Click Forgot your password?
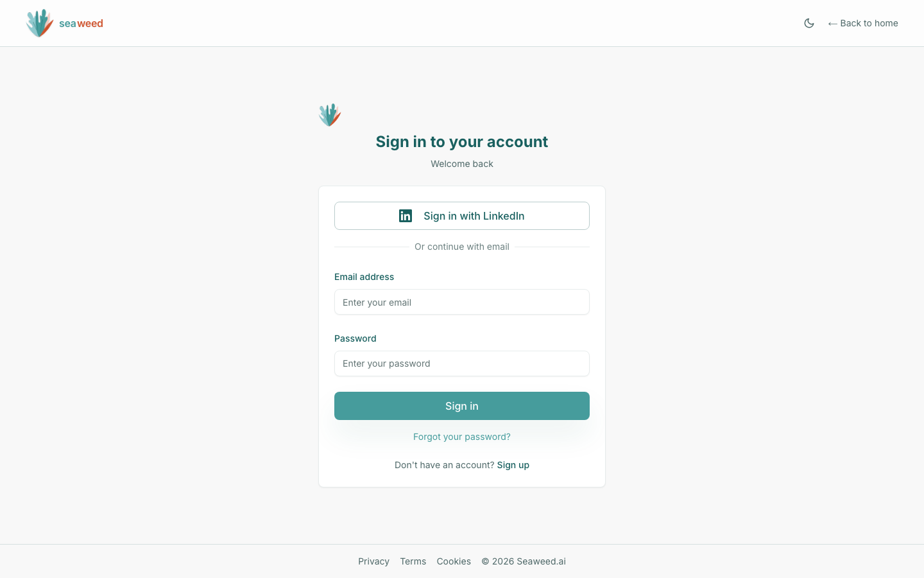924x578 pixels. [x=462, y=437]
